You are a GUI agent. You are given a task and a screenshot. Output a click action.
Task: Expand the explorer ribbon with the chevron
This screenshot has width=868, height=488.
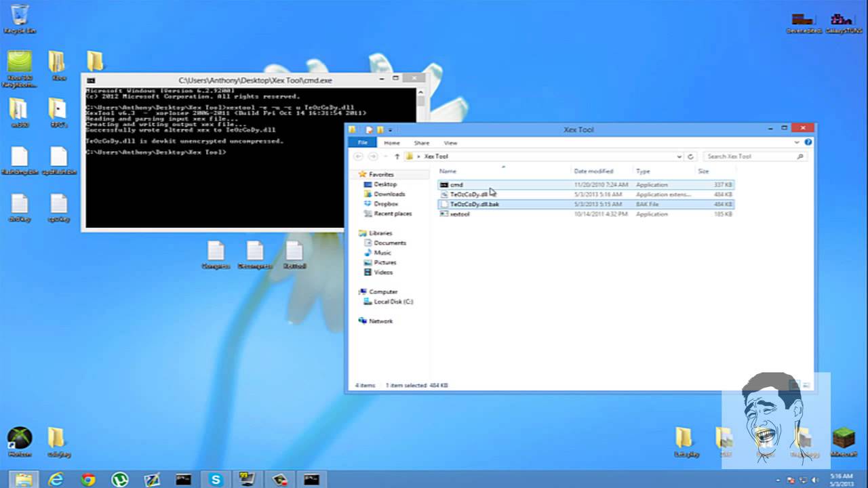[x=797, y=143]
